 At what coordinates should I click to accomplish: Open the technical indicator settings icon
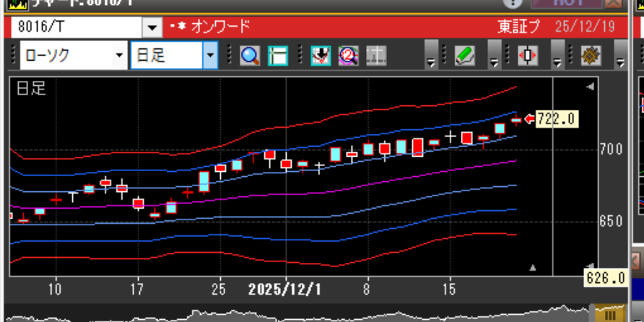(x=321, y=56)
